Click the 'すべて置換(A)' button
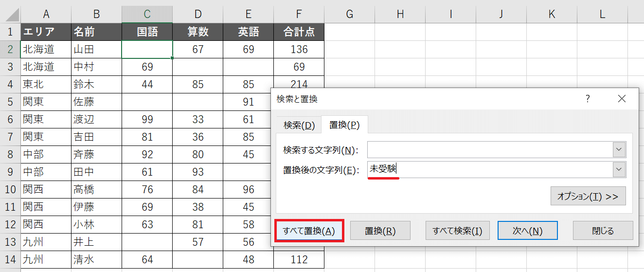 tap(309, 231)
